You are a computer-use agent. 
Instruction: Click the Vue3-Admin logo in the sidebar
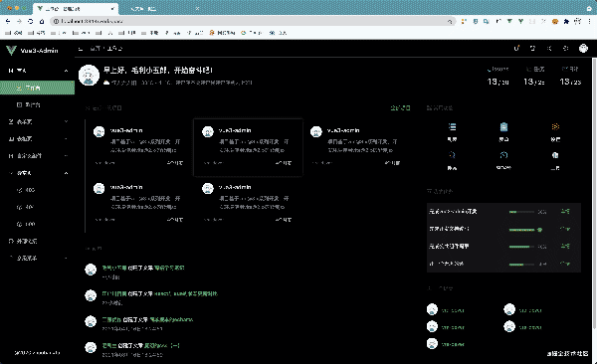pos(33,51)
